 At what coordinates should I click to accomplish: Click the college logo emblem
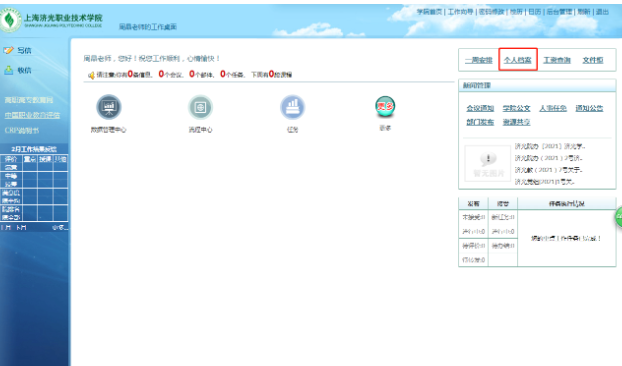click(x=10, y=20)
